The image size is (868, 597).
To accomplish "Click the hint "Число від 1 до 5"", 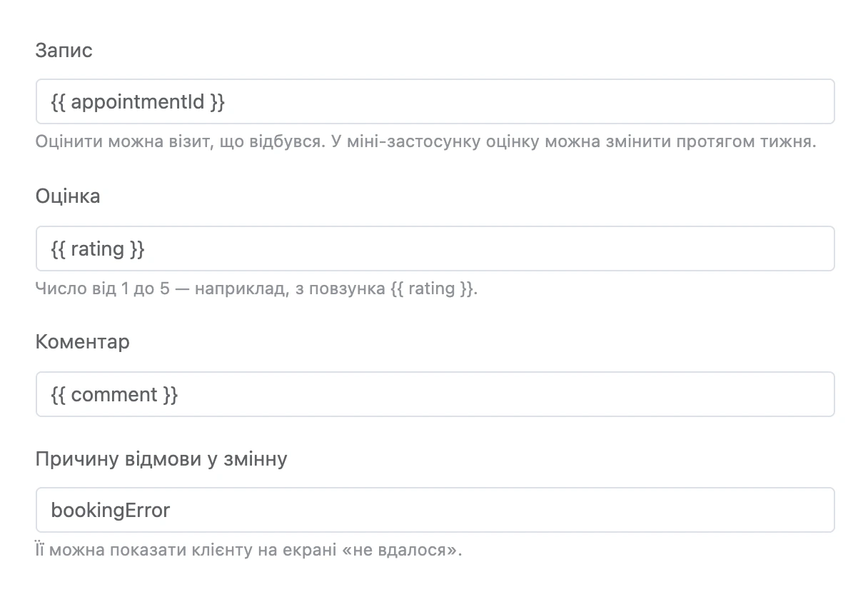I will (x=103, y=289).
